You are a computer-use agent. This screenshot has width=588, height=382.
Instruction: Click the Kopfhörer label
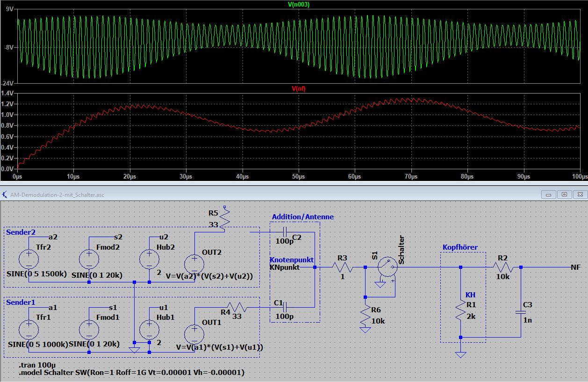[x=460, y=247]
